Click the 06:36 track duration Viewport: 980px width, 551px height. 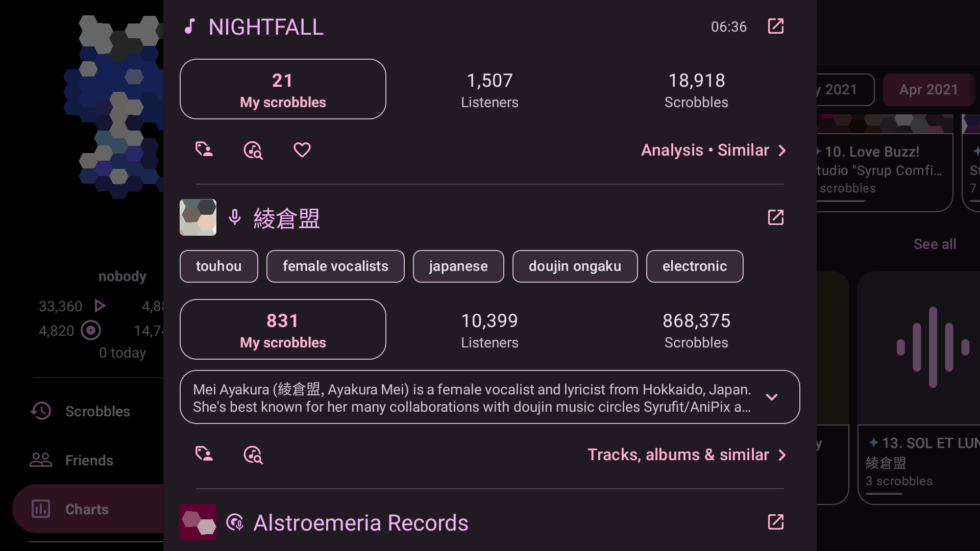pyautogui.click(x=729, y=27)
